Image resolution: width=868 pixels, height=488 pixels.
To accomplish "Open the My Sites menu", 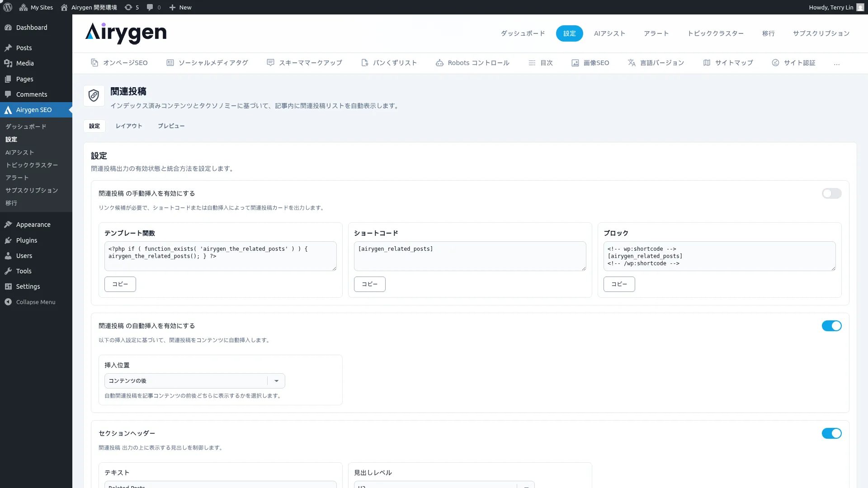I will (x=36, y=7).
